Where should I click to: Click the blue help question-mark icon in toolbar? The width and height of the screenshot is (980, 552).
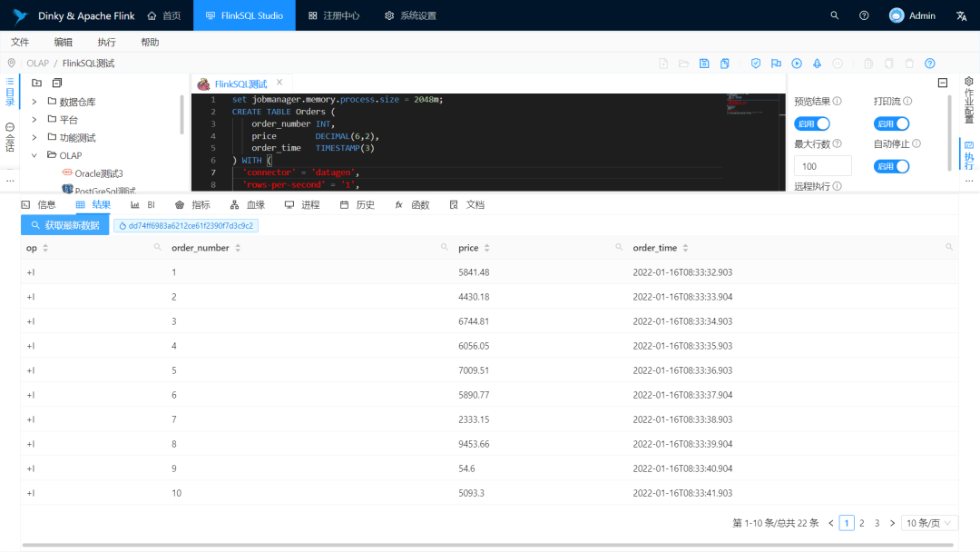point(930,64)
